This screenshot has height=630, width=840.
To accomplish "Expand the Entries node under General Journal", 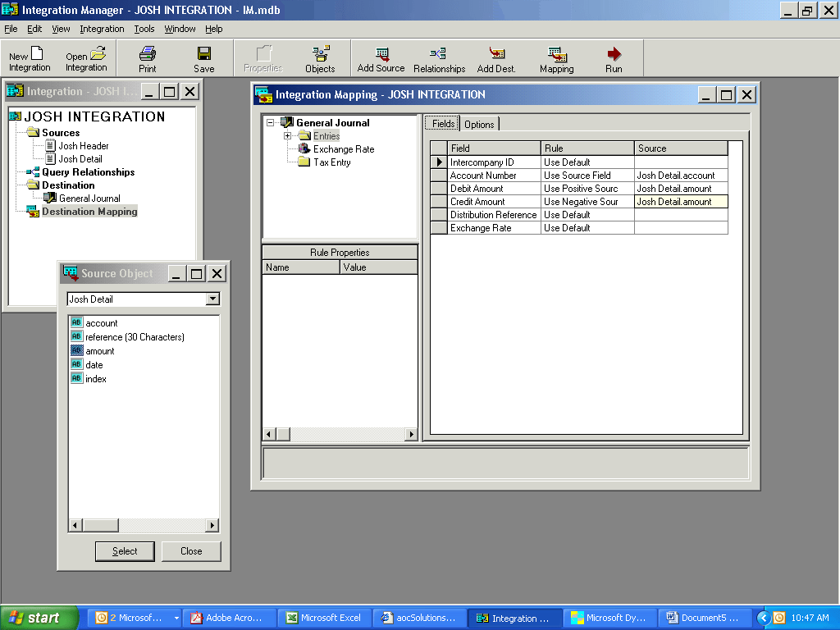I will coord(287,135).
